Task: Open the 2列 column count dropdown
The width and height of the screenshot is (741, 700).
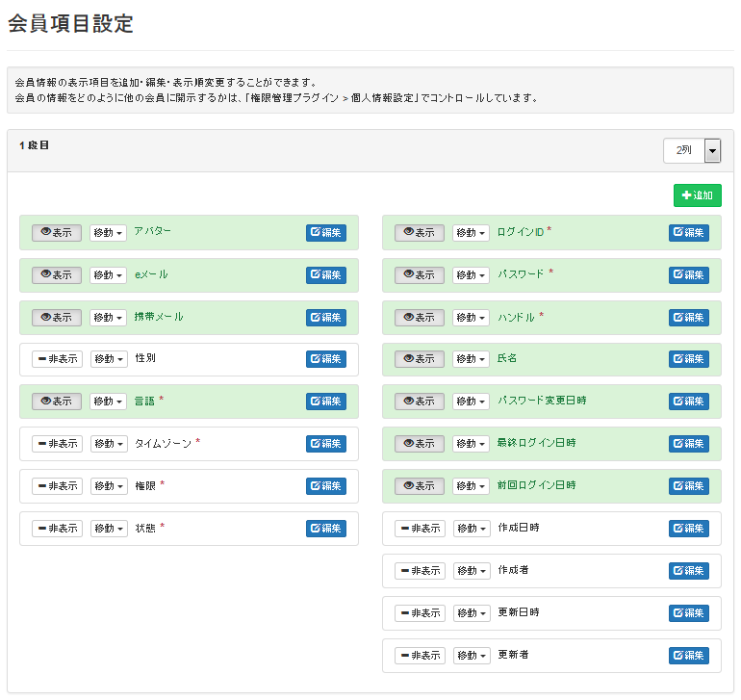Action: pyautogui.click(x=692, y=150)
